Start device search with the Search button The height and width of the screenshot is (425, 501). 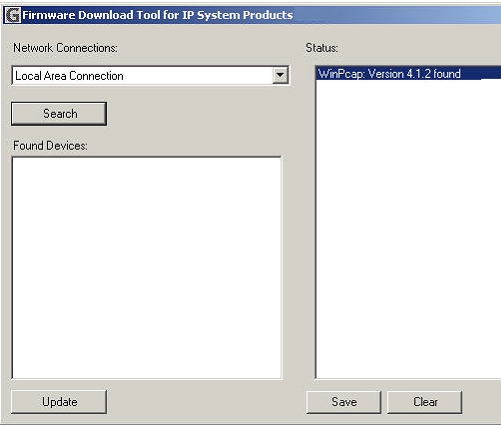pyautogui.click(x=59, y=114)
